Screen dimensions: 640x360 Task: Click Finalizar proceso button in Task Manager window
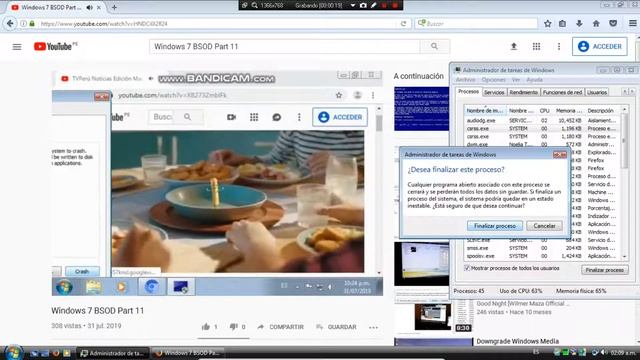point(604,270)
